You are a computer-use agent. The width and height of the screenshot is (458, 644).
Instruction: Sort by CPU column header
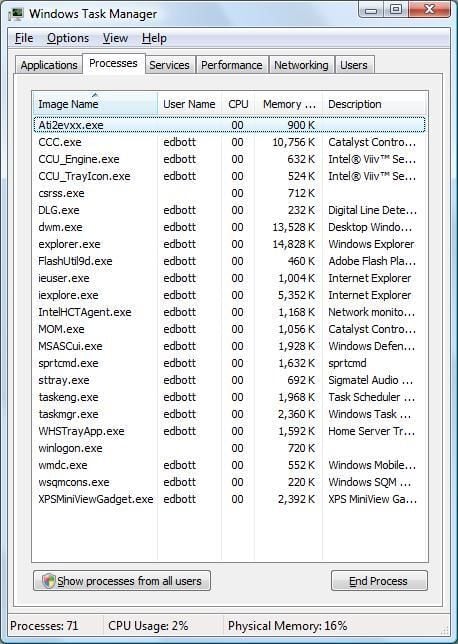click(x=238, y=104)
